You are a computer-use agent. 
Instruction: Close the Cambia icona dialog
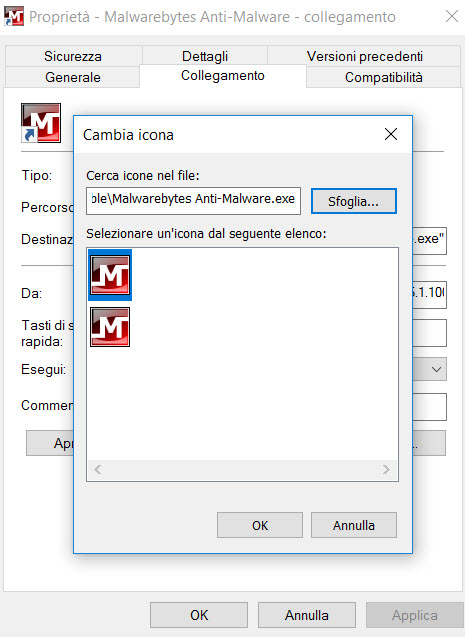pyautogui.click(x=391, y=134)
